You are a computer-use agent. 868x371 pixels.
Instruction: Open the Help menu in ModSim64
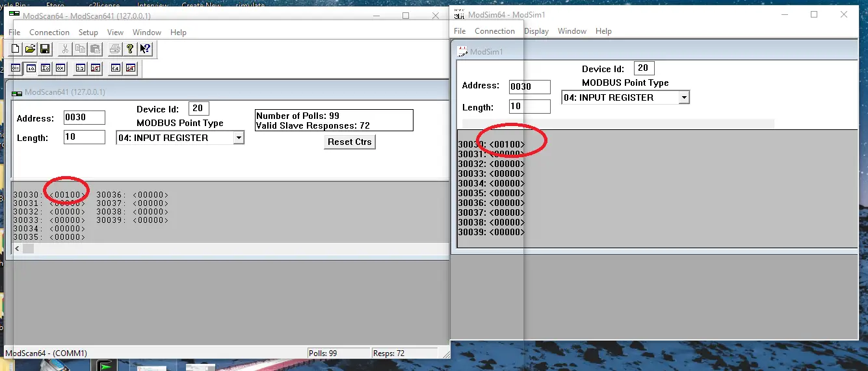click(603, 31)
